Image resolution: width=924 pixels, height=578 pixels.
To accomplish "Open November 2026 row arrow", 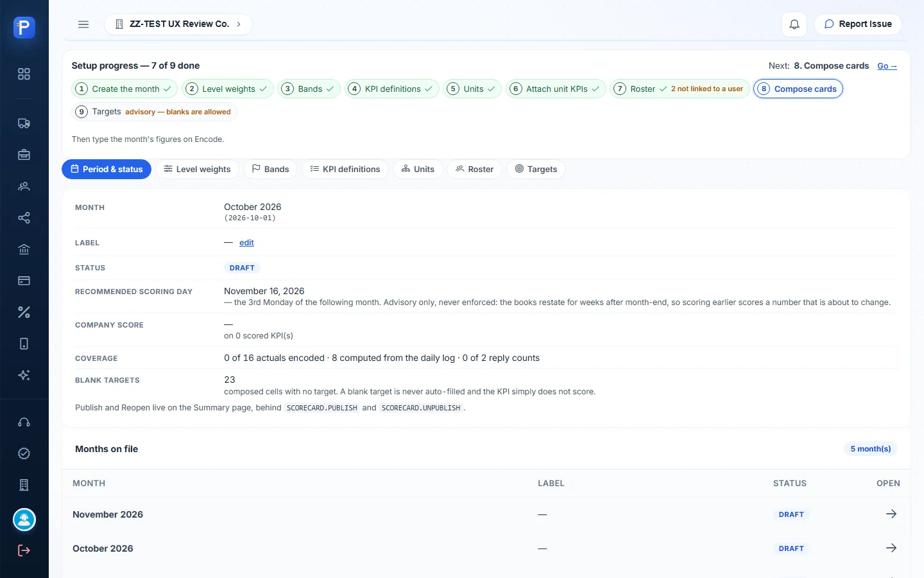I will (x=891, y=514).
